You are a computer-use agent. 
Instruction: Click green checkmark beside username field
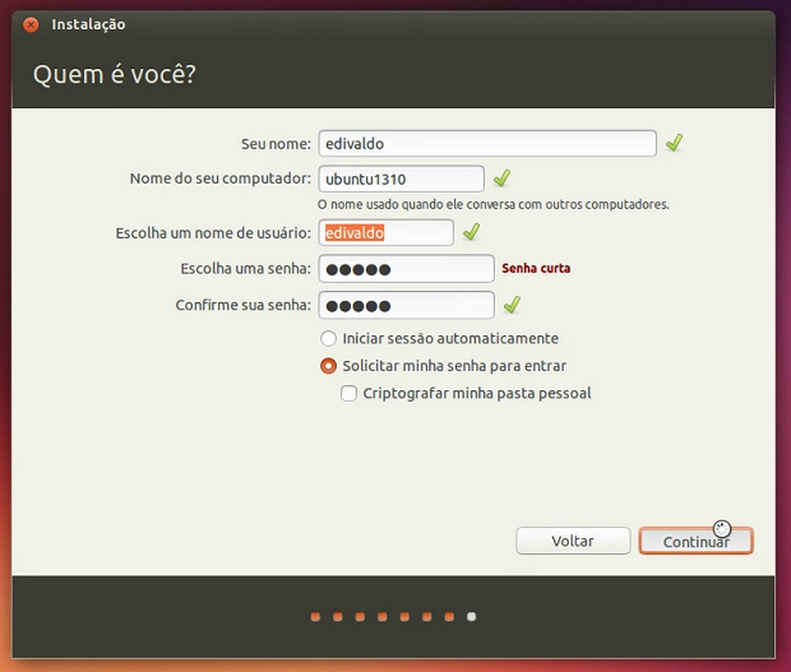(471, 232)
